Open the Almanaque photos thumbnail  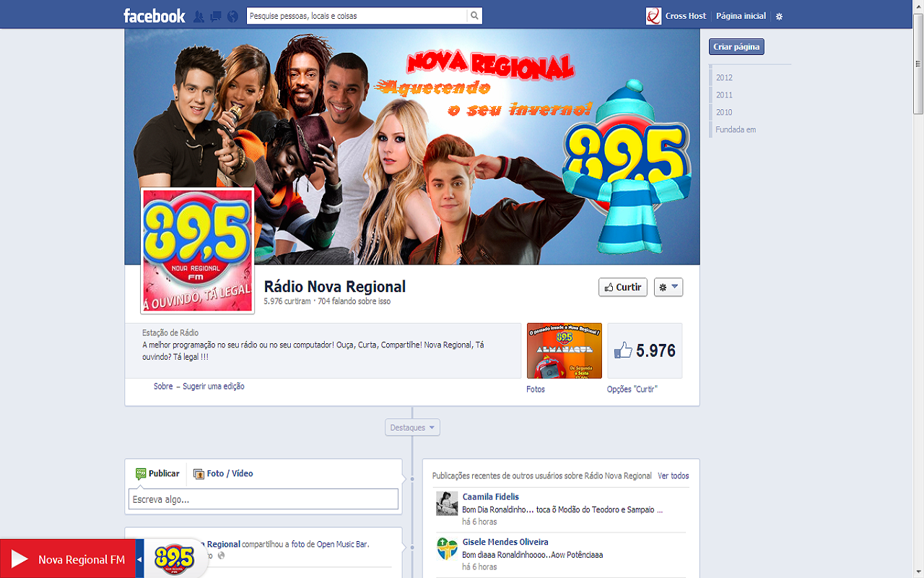tap(565, 350)
